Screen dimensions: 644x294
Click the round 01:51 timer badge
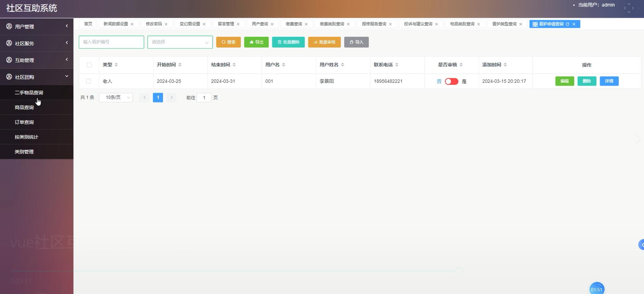point(597,289)
